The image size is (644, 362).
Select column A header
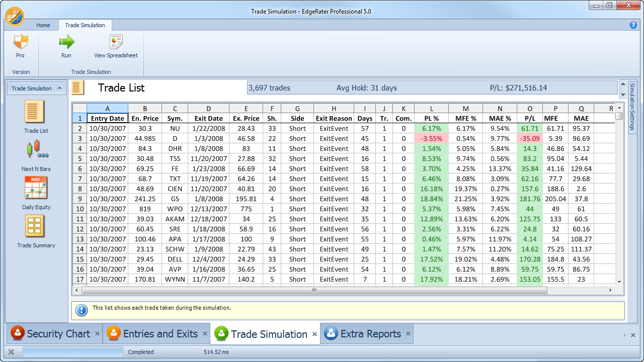[107, 108]
